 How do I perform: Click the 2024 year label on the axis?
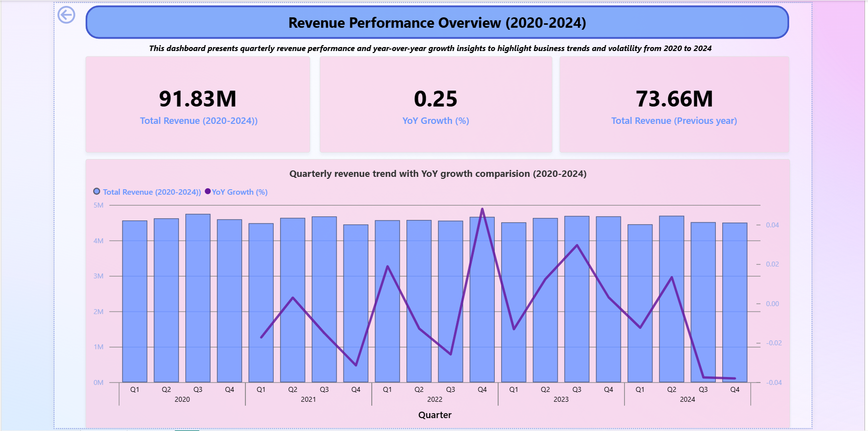coord(688,399)
